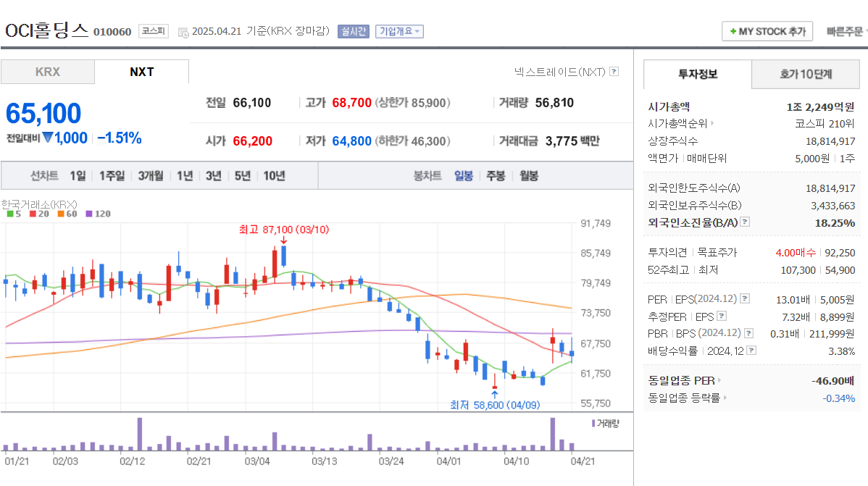868x486 pixels.
Task: Click the MY STOCK 추가 button
Action: [x=767, y=30]
